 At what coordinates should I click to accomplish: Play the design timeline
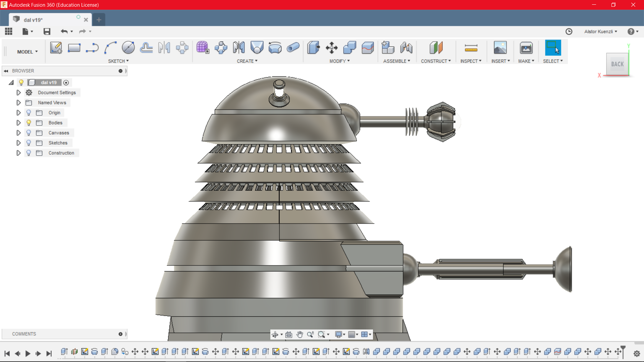point(28,353)
